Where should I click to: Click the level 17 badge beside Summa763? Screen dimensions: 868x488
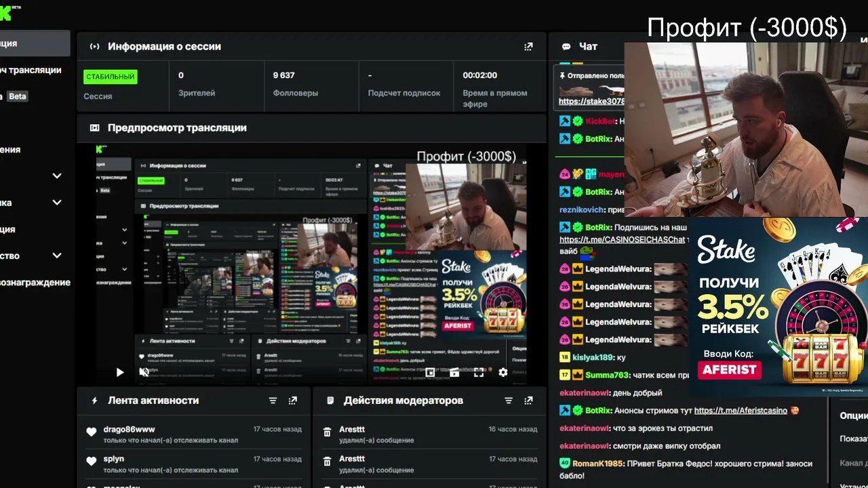point(564,375)
